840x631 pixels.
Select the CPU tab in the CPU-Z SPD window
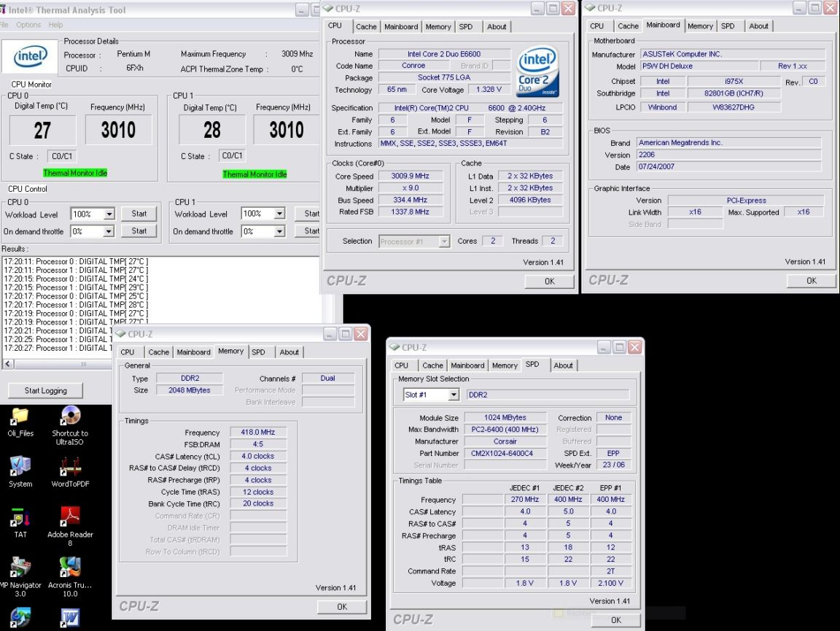point(401,365)
